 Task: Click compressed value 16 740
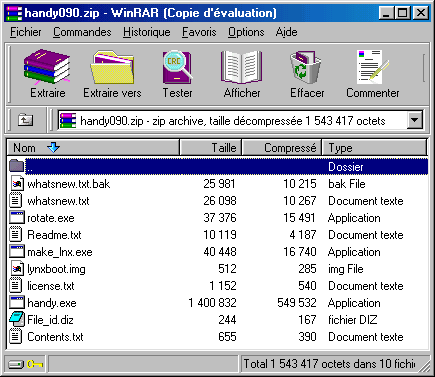[300, 252]
